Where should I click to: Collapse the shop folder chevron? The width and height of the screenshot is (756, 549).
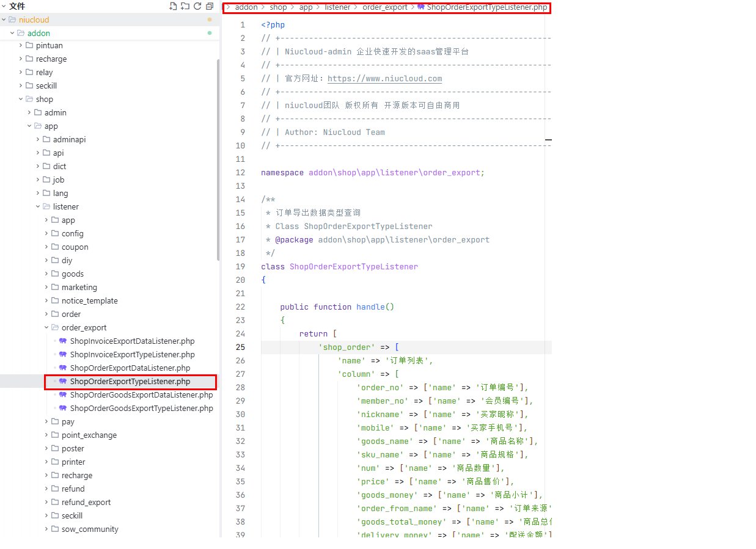pos(21,100)
